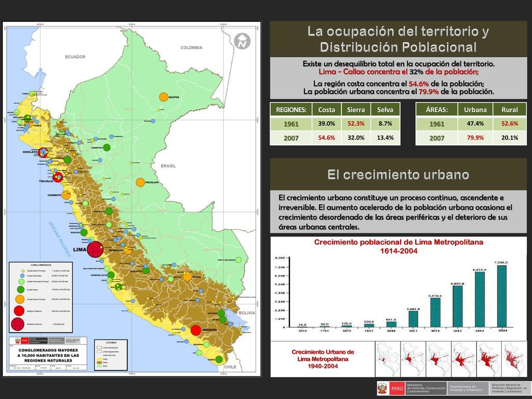The image size is (532, 399).
Task: Click the orange Pucallpa circle marker
Action: (140, 182)
